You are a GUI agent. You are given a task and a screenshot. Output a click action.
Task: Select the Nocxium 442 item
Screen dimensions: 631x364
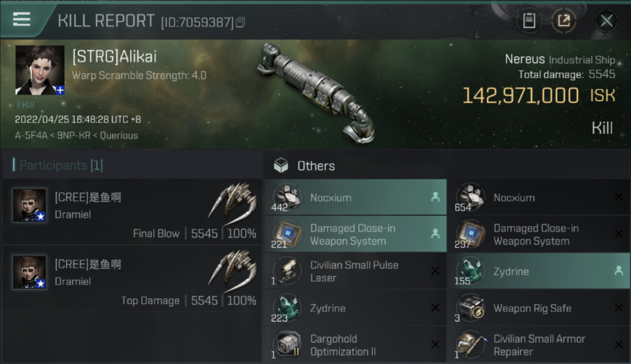coord(355,198)
